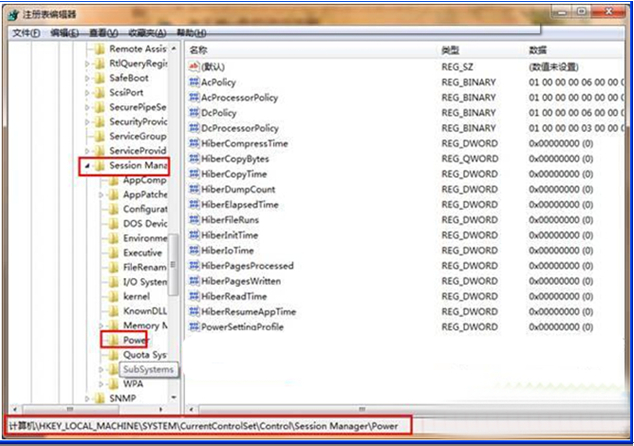Open the 编辑(E) menu
This screenshot has height=446, width=634.
[x=64, y=33]
